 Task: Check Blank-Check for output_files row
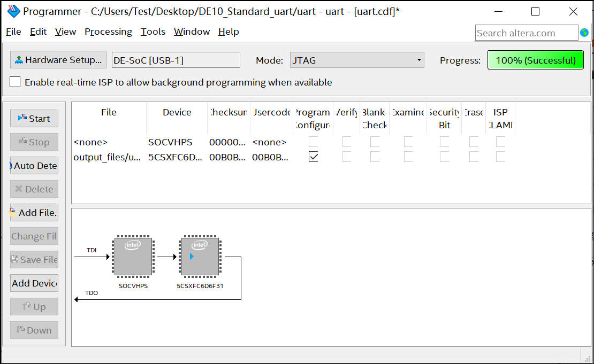click(375, 157)
